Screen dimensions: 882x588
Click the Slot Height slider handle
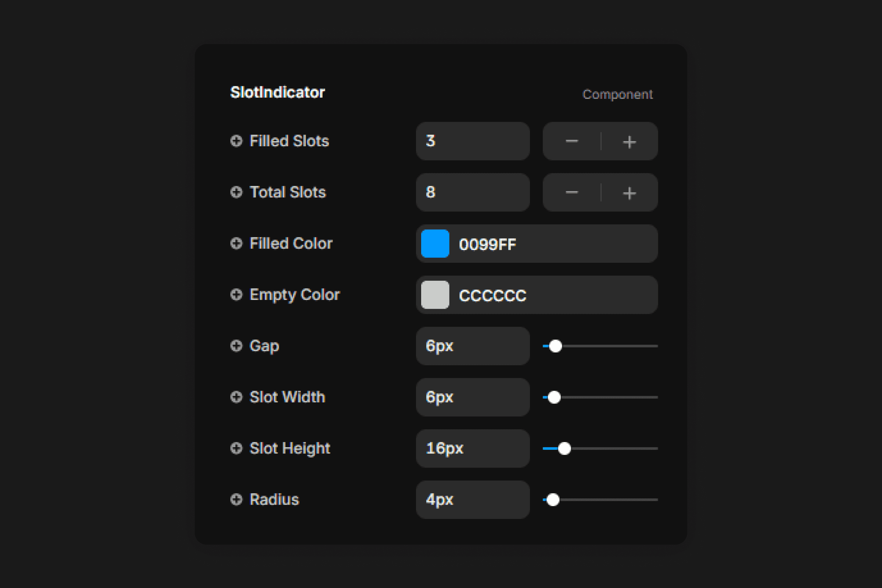[x=564, y=448]
